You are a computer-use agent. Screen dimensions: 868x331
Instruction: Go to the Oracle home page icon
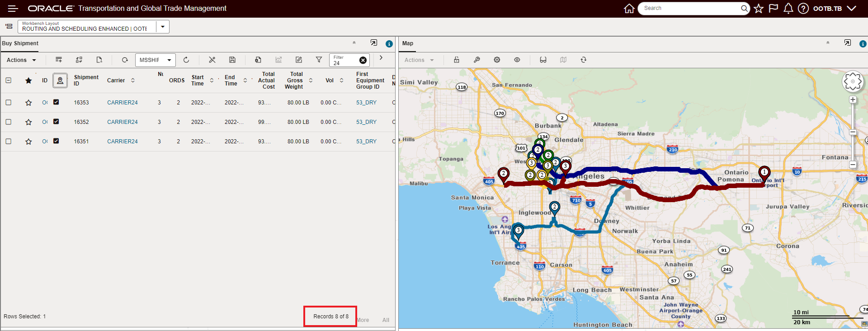(x=629, y=9)
